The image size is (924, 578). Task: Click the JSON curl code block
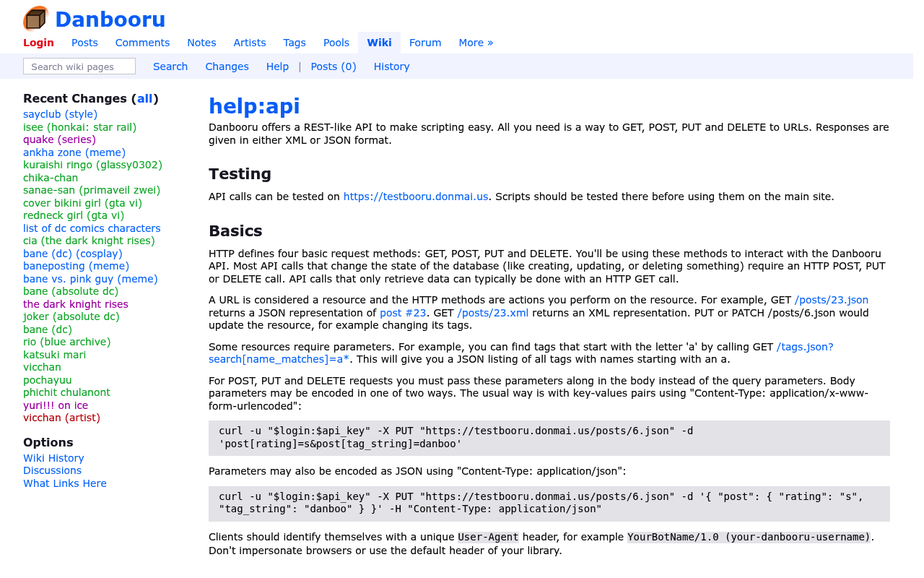coord(549,504)
